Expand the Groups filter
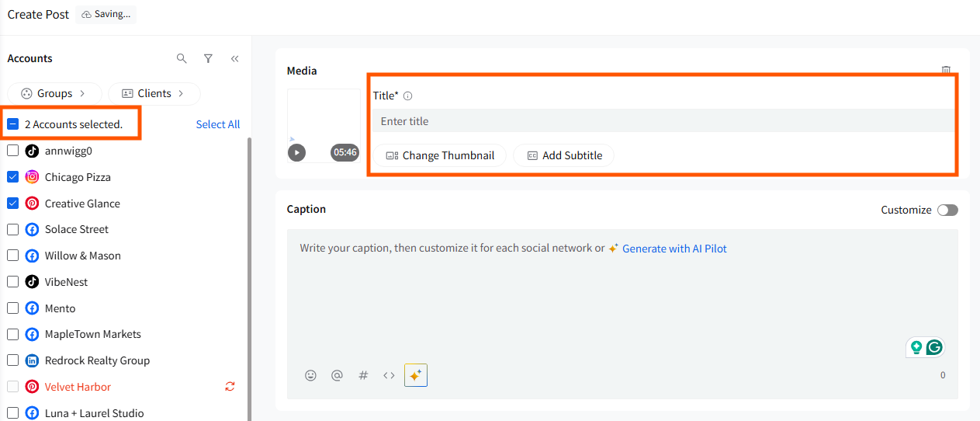 [x=54, y=93]
